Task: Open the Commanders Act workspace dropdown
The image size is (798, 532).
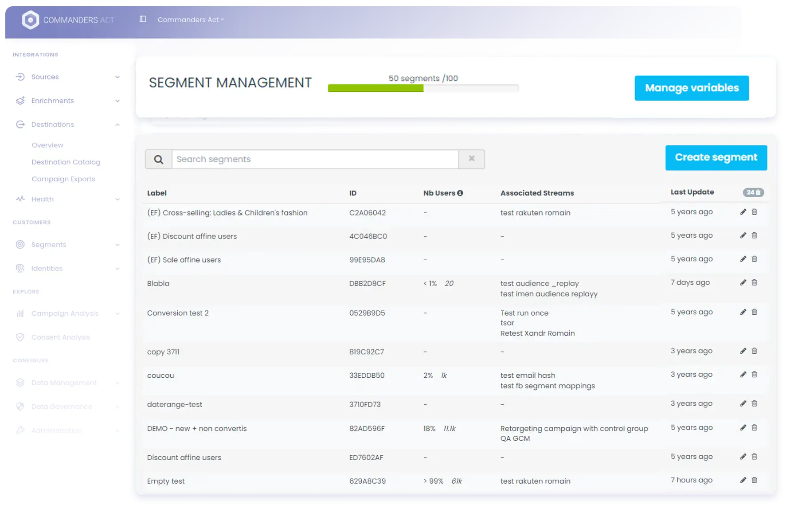Action: (x=191, y=20)
